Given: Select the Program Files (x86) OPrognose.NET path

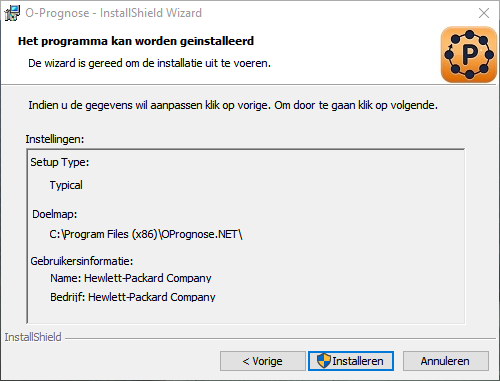Looking at the screenshot, I should 146,234.
